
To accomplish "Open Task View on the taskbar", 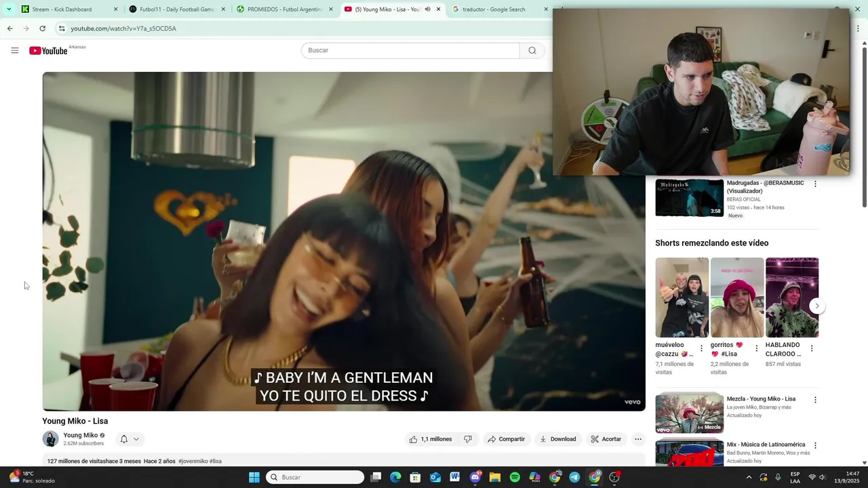I will pos(376,477).
